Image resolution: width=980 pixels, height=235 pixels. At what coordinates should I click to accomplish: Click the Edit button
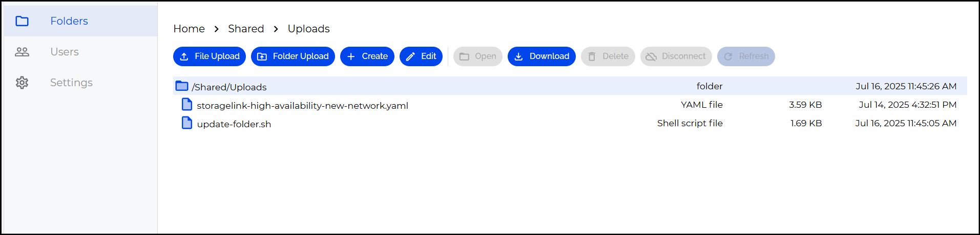pos(421,56)
